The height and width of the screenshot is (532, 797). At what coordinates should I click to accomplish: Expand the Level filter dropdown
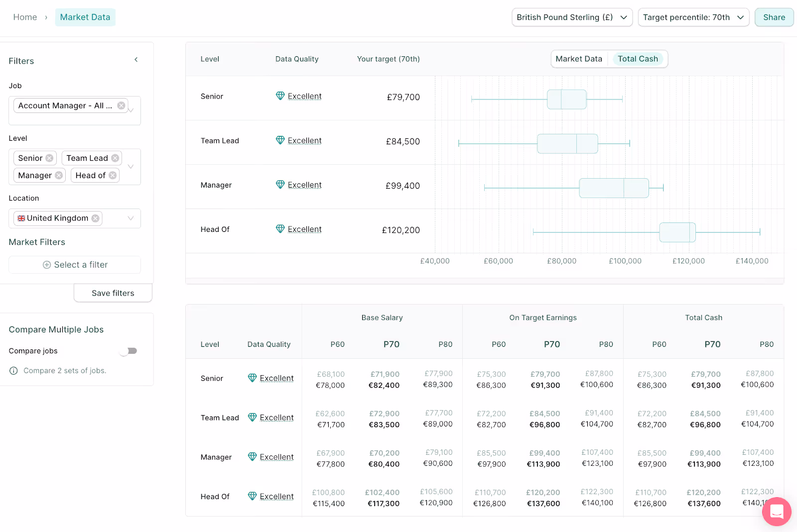pos(131,167)
